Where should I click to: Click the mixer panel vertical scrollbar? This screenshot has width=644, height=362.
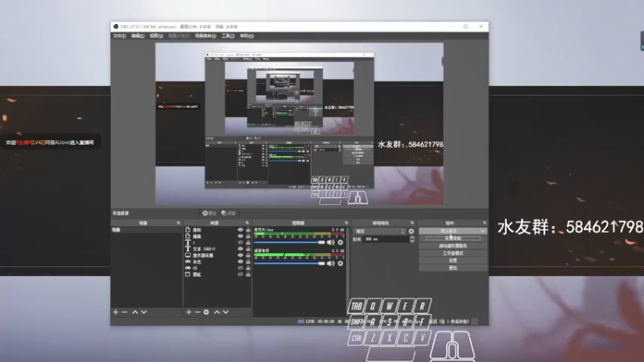pyautogui.click(x=349, y=271)
